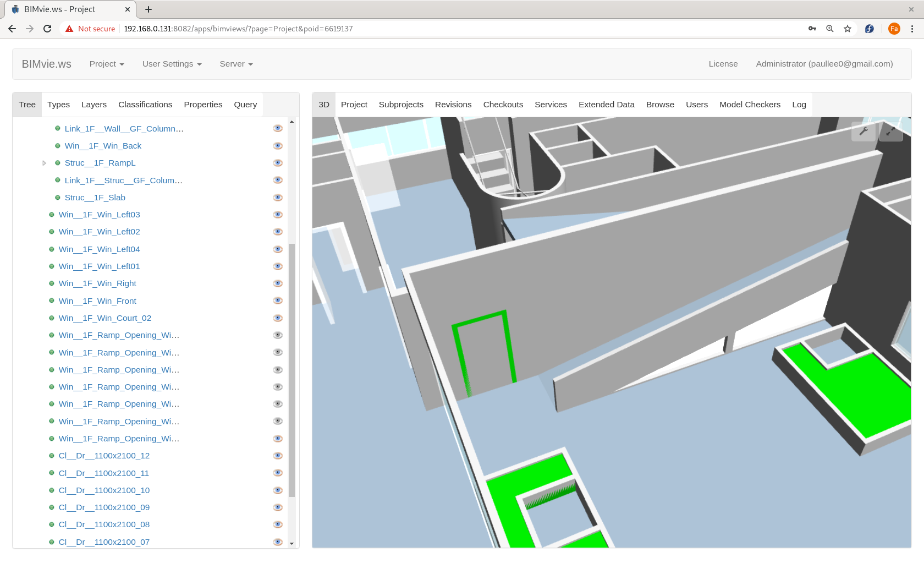This screenshot has width=924, height=563.
Task: Click the Not secure warning icon
Action: tap(69, 28)
